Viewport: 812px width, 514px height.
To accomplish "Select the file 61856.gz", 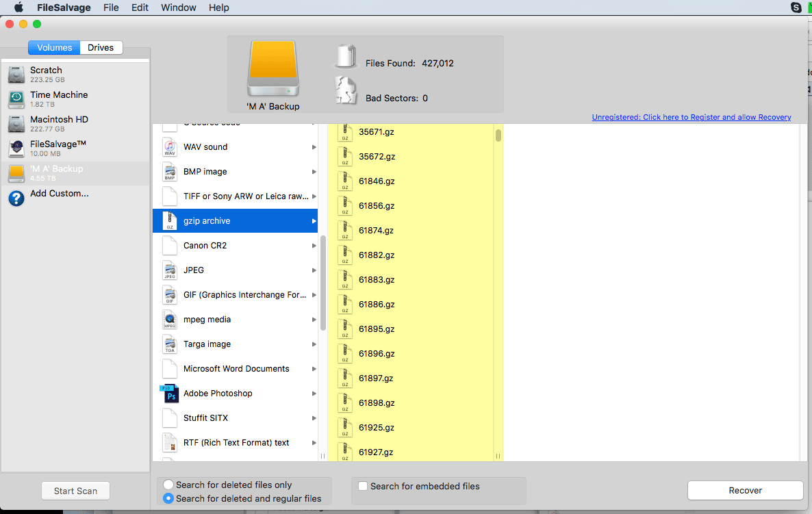I will click(377, 206).
